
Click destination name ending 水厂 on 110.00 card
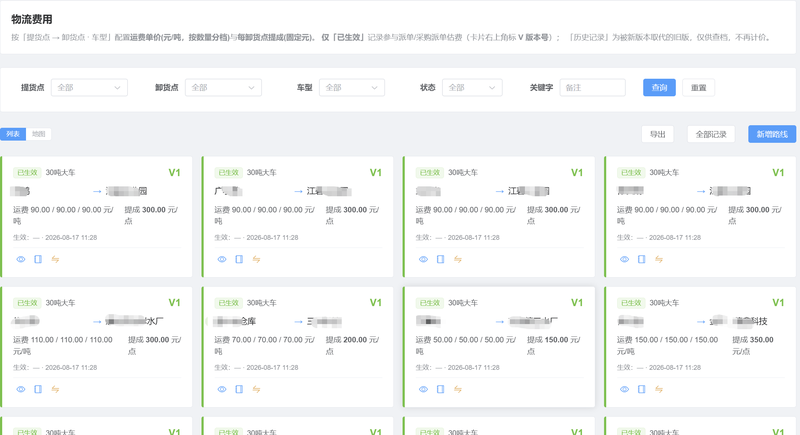[x=134, y=321]
